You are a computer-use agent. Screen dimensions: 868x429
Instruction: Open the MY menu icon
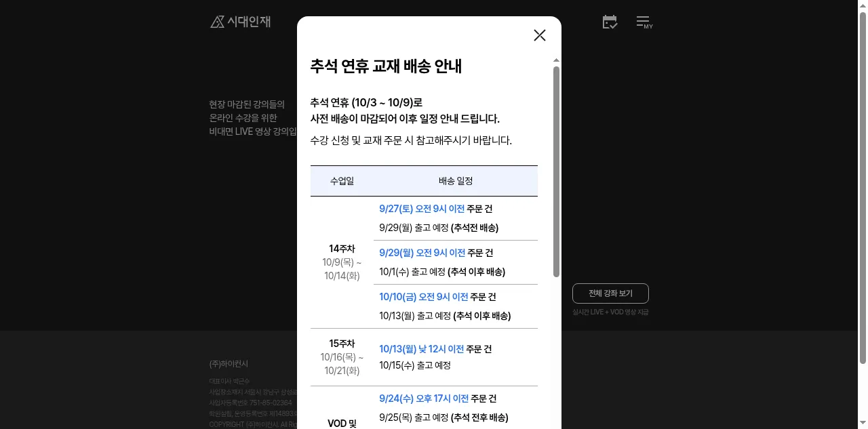[644, 22]
